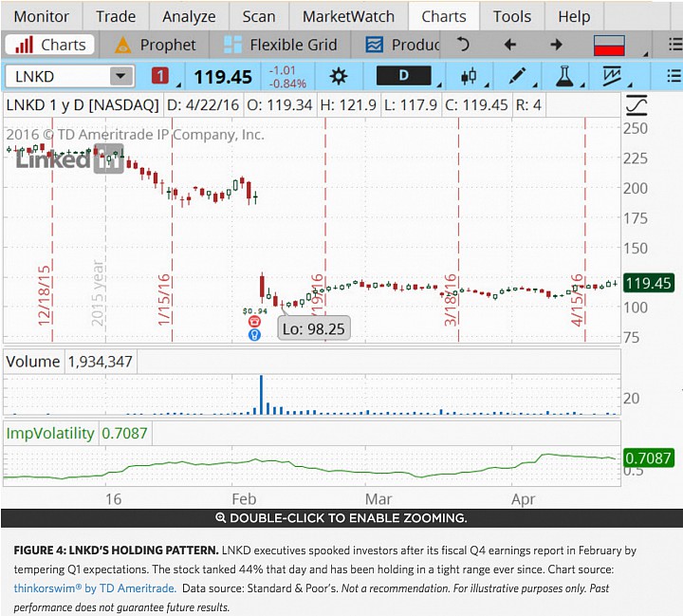Click the D: 4/22/16 date field
The image size is (683, 616).
pos(203,105)
